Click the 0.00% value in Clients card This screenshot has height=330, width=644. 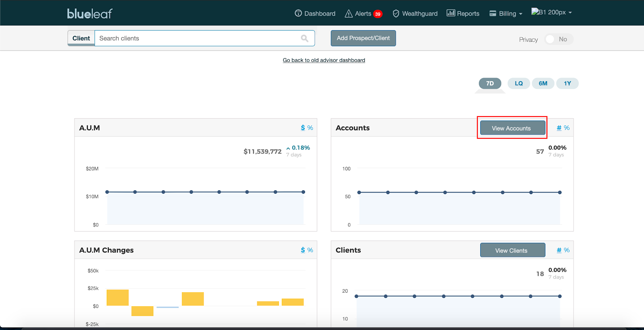click(557, 270)
